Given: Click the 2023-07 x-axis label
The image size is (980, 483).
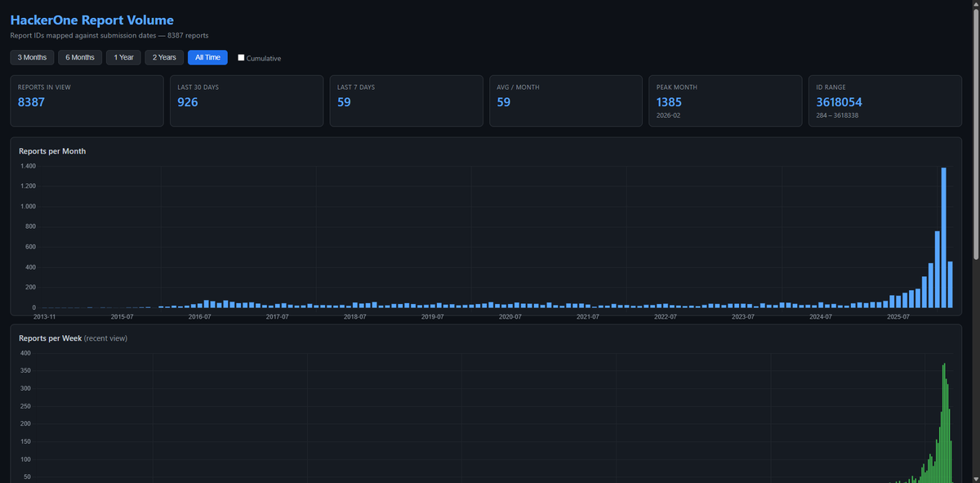Looking at the screenshot, I should [743, 316].
